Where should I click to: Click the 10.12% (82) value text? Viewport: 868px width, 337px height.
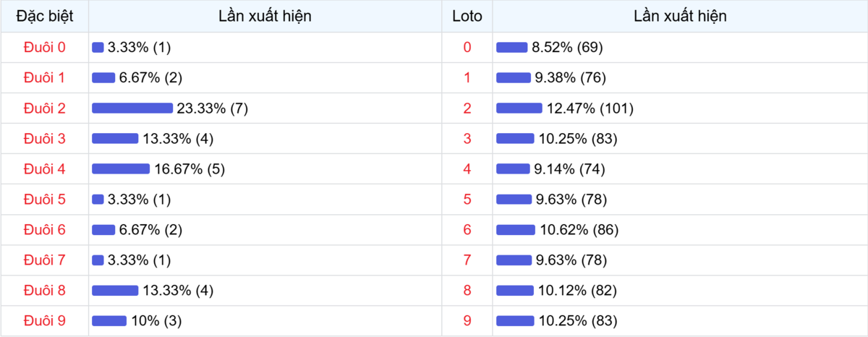click(x=578, y=291)
